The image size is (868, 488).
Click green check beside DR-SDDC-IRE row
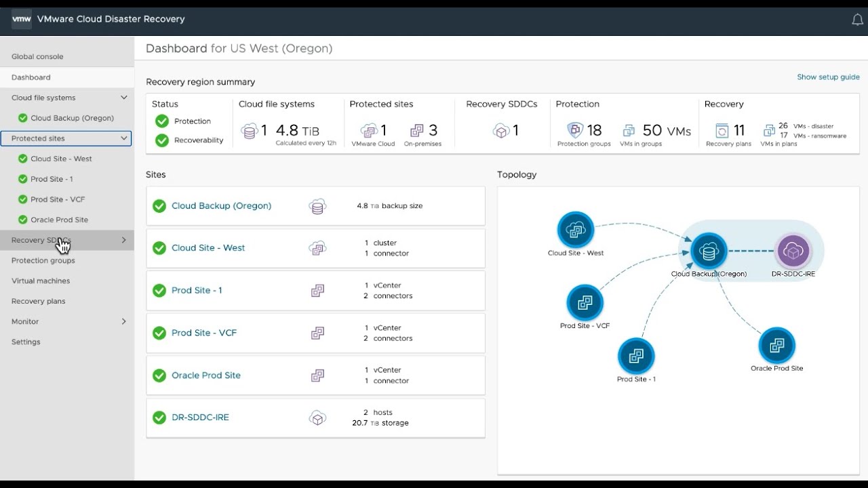tap(159, 418)
